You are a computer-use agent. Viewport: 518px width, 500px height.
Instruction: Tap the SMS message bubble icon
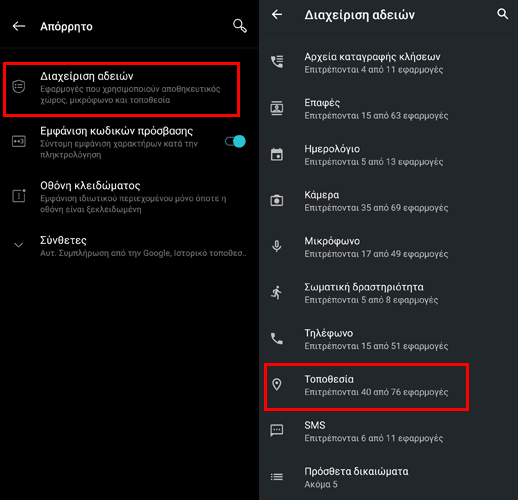pyautogui.click(x=277, y=431)
